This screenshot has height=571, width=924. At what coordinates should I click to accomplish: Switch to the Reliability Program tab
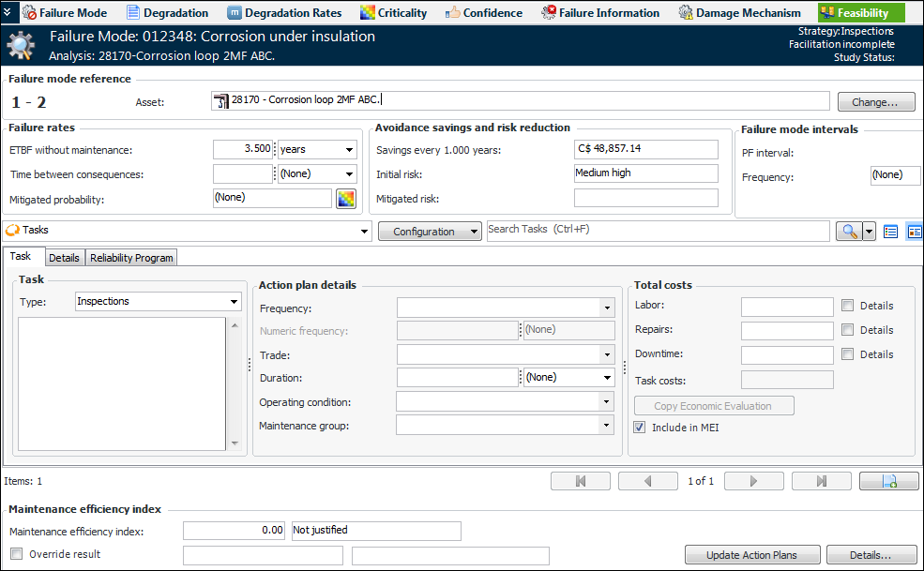pyautogui.click(x=131, y=258)
